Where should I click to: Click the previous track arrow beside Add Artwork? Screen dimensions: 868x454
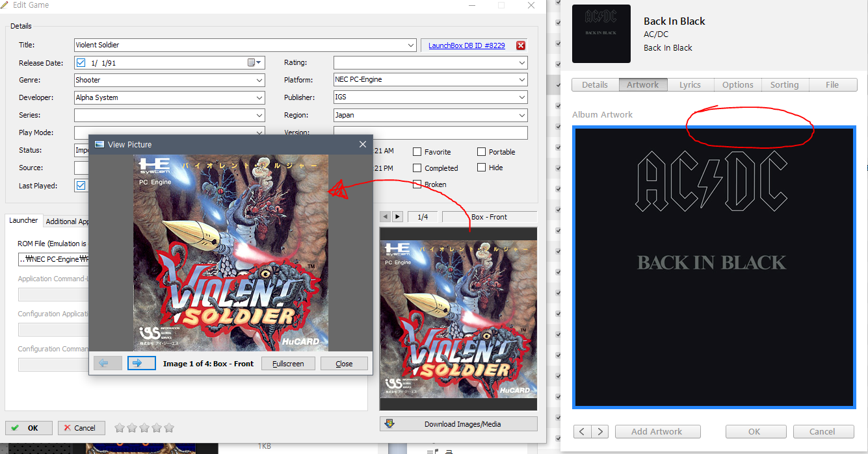pyautogui.click(x=583, y=431)
